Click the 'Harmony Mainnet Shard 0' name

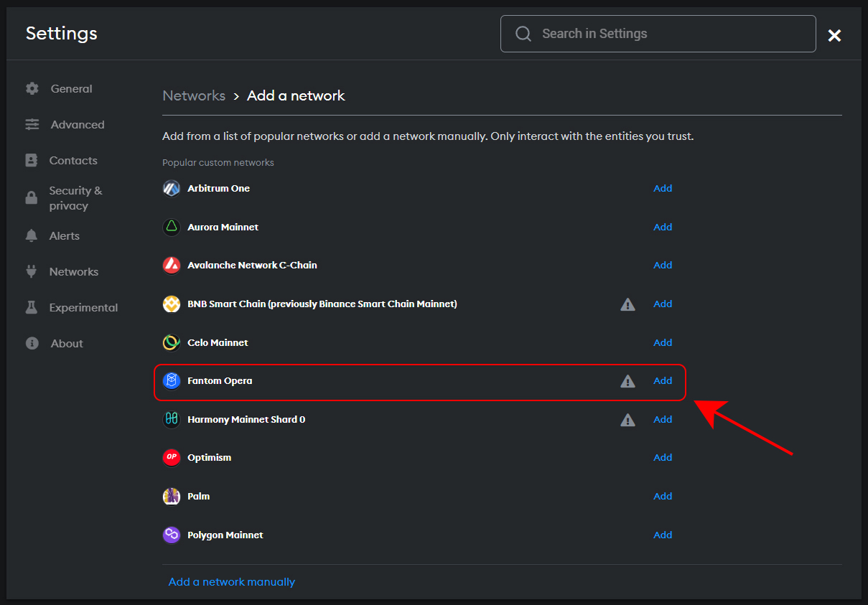pyautogui.click(x=246, y=420)
